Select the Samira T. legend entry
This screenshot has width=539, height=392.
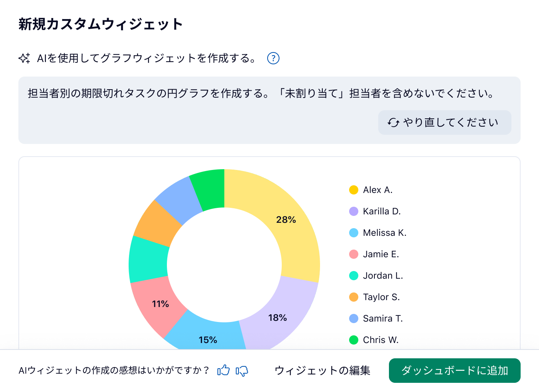[x=383, y=318]
